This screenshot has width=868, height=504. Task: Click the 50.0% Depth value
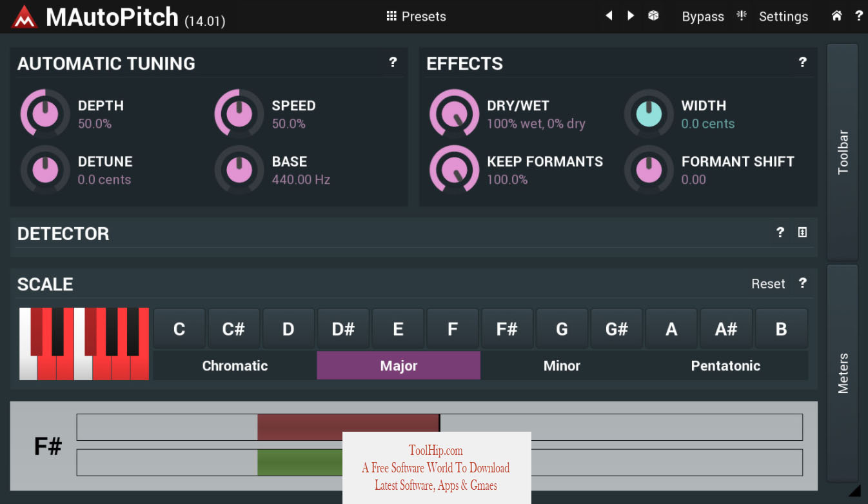95,123
